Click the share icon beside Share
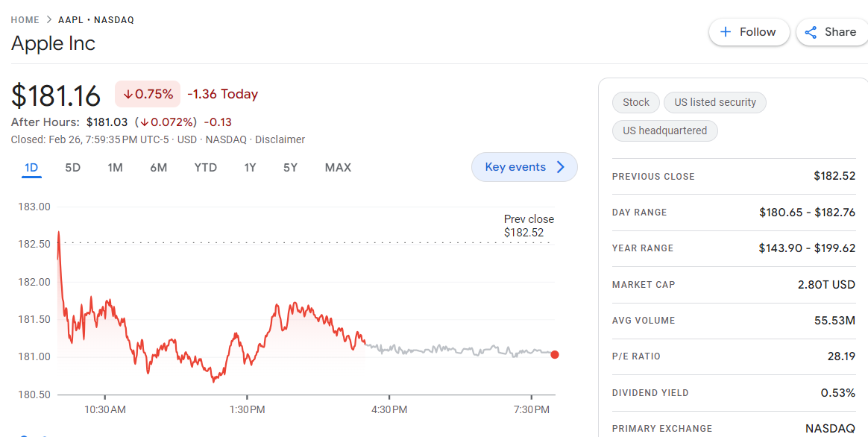868x437 pixels. click(x=811, y=32)
